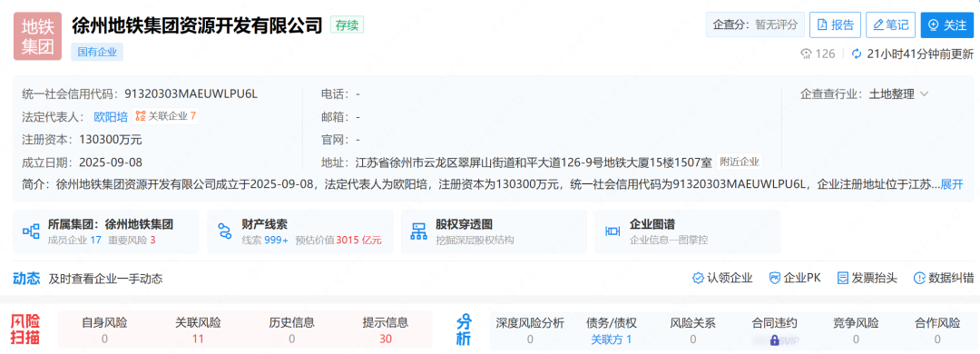Click 数据纠错 data correction
Screen dimensions: 980x354
pos(944,279)
